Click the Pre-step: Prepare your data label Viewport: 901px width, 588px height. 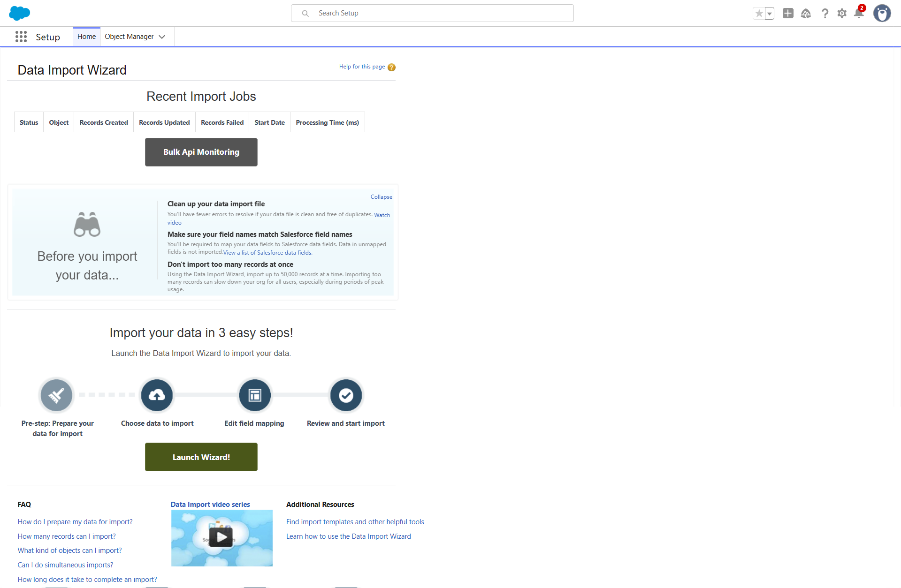tap(57, 429)
